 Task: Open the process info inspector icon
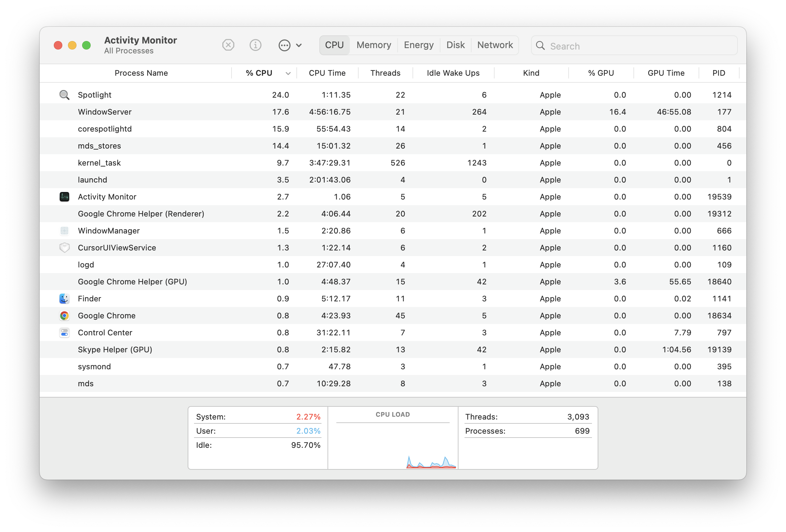[255, 45]
